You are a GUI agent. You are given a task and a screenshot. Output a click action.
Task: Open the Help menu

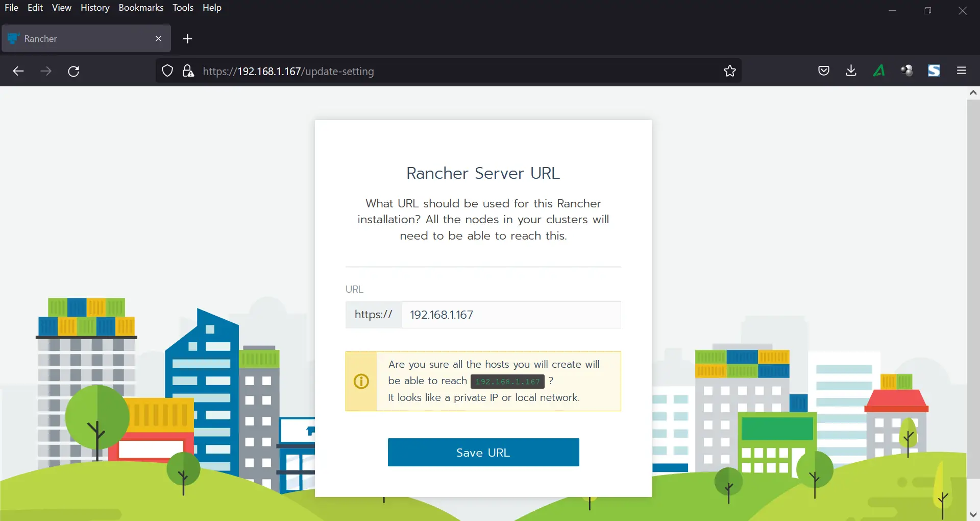click(x=212, y=8)
